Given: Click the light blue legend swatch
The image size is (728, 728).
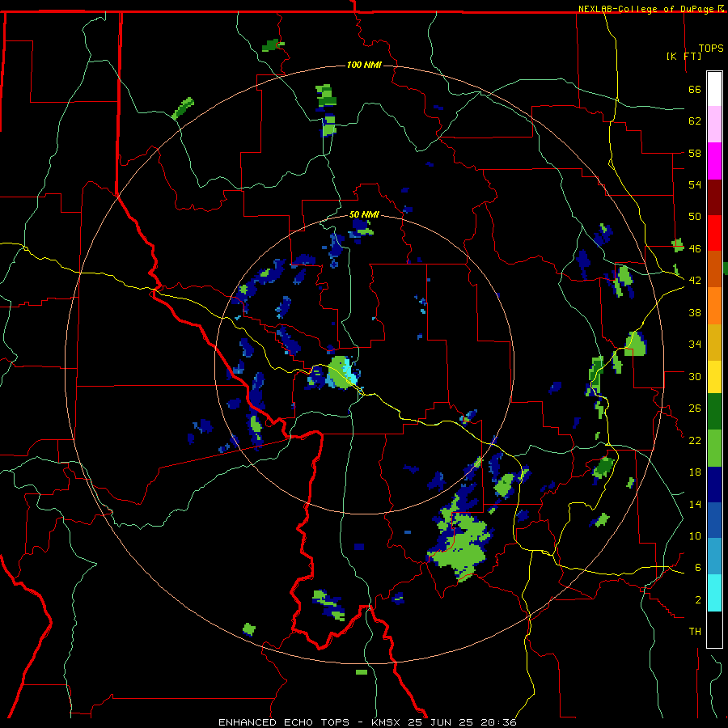Looking at the screenshot, I should [714, 557].
